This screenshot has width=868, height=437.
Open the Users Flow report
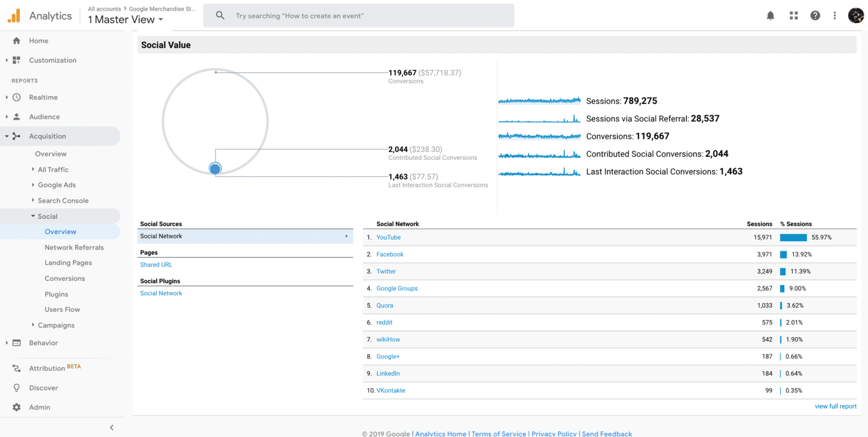62,309
